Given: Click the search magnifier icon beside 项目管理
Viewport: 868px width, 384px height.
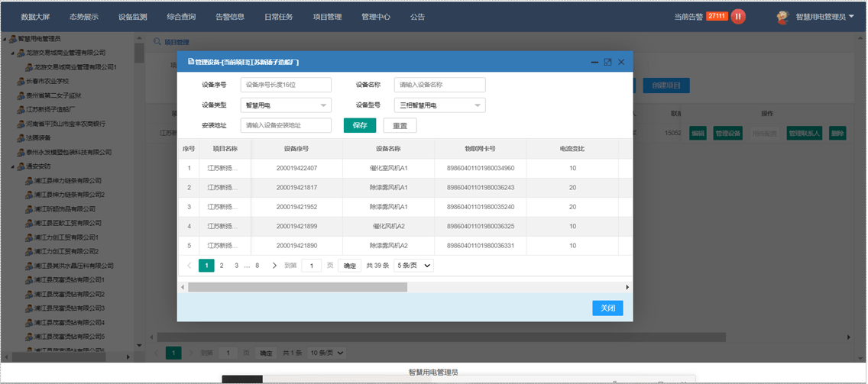Looking at the screenshot, I should [x=157, y=41].
